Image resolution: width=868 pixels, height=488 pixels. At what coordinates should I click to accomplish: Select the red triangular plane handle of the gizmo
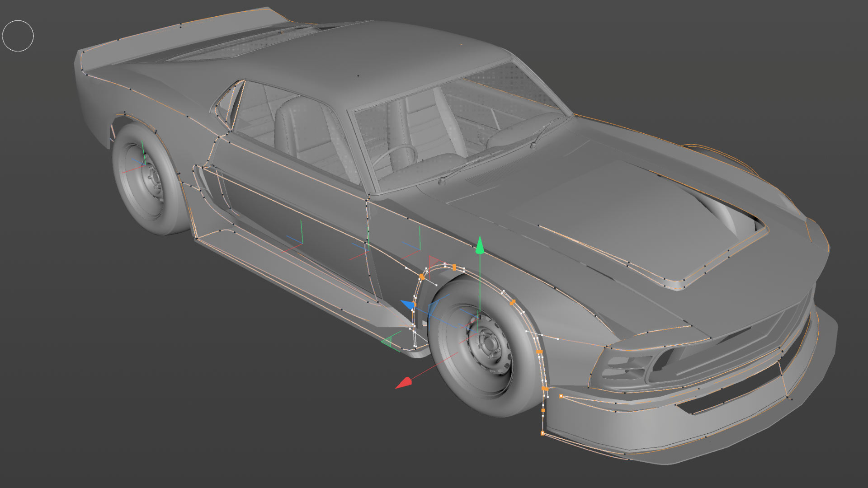(x=433, y=261)
